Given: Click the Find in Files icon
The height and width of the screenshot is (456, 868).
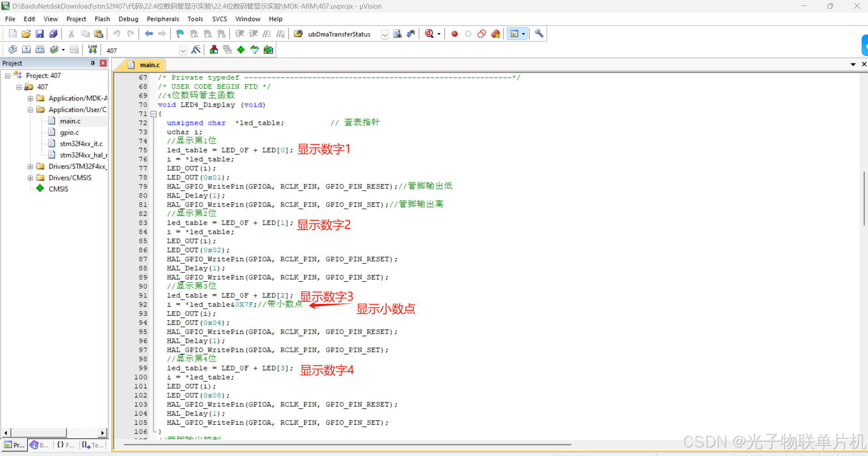Looking at the screenshot, I should pos(298,34).
